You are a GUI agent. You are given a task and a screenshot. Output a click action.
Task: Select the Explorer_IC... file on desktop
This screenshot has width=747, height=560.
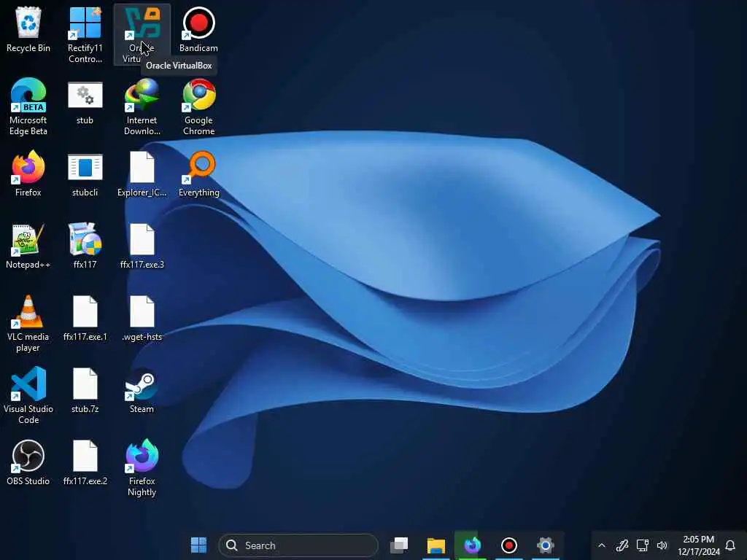pos(142,174)
